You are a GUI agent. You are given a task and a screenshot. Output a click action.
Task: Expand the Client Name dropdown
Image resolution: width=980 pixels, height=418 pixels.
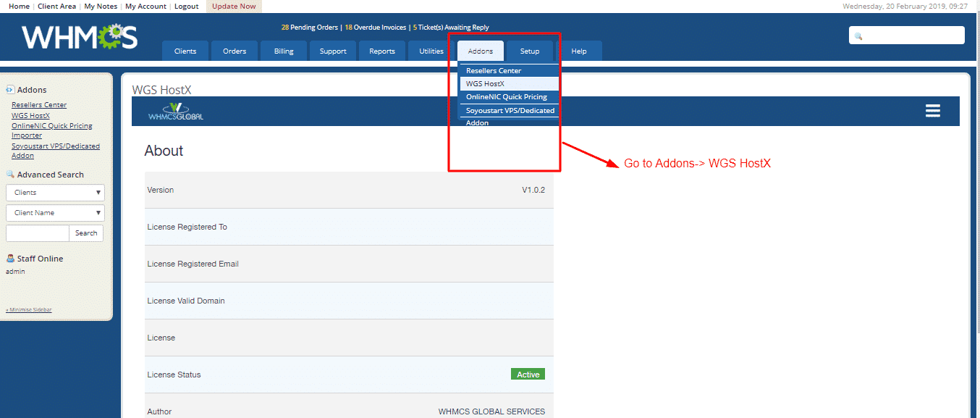coord(55,213)
